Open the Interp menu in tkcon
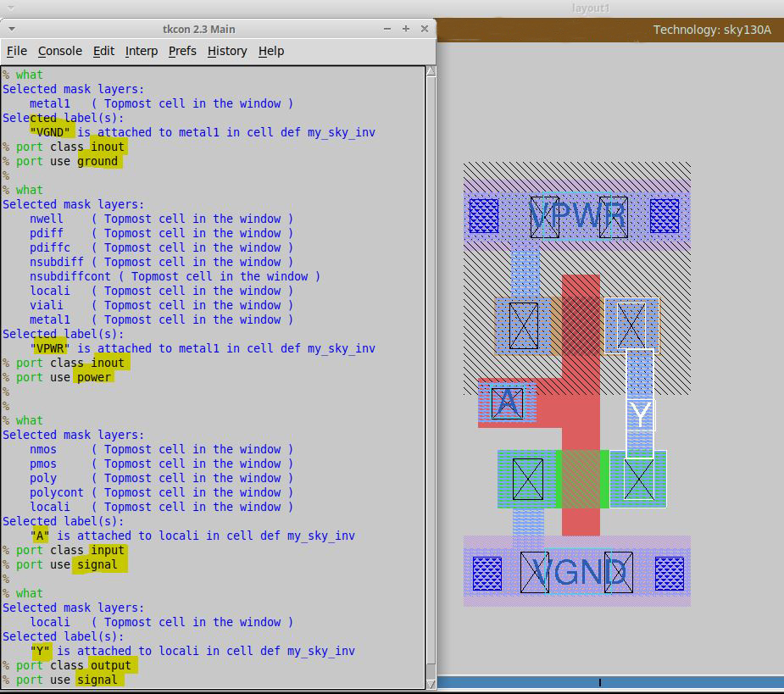The image size is (784, 694). pos(142,51)
